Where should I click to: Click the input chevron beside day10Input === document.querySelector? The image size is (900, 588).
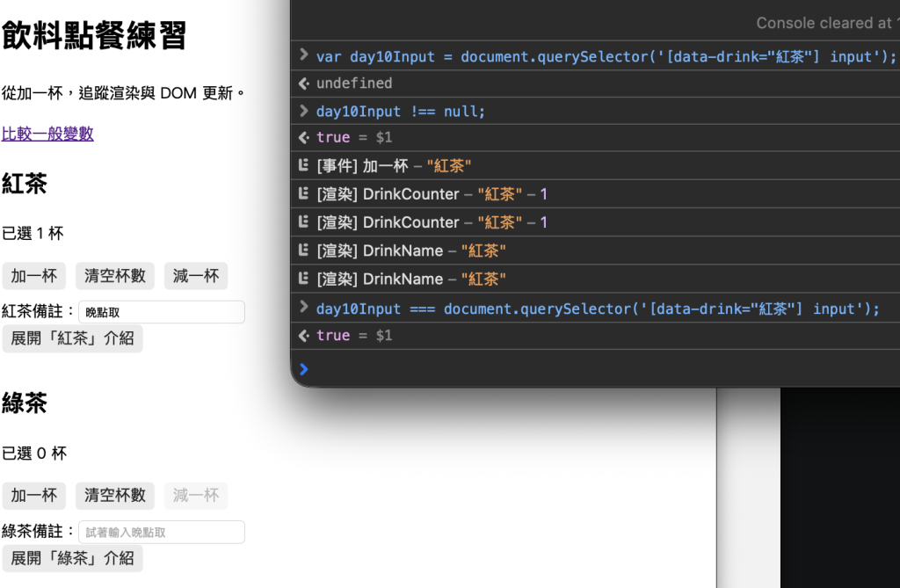pos(303,308)
